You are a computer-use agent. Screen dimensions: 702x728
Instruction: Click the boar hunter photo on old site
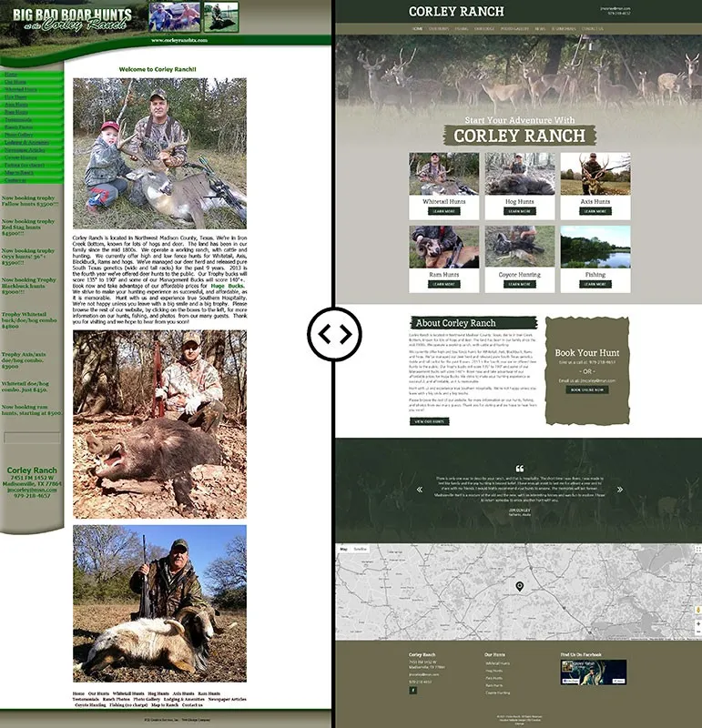click(x=159, y=424)
